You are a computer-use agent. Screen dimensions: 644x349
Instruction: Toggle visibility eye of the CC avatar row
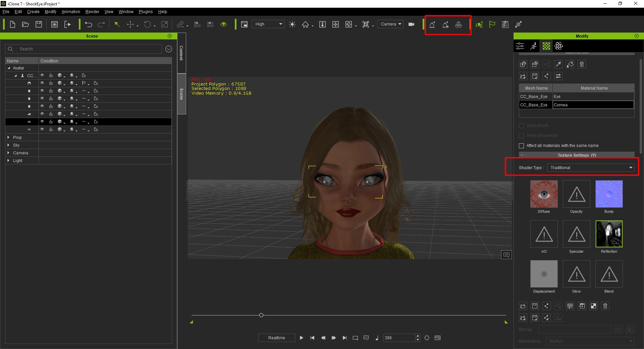pyautogui.click(x=42, y=76)
